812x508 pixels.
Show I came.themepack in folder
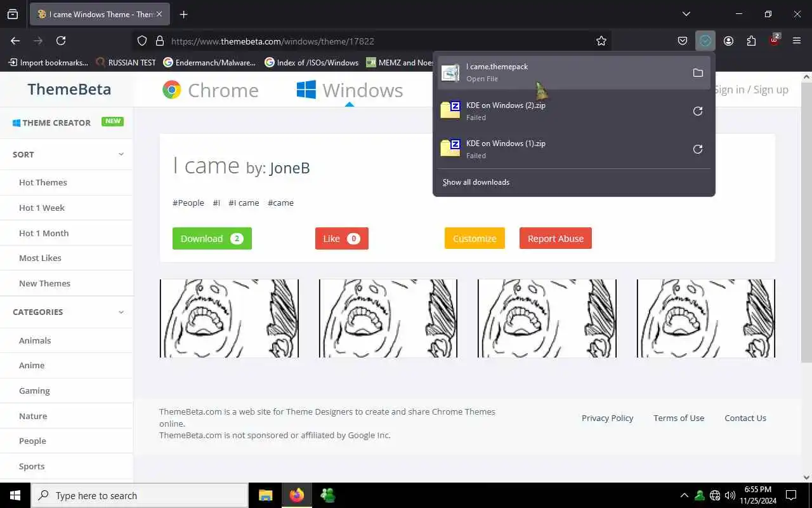[698, 72]
